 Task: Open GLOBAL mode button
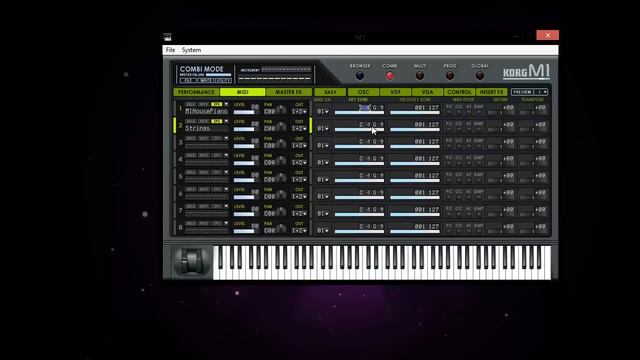[x=480, y=76]
